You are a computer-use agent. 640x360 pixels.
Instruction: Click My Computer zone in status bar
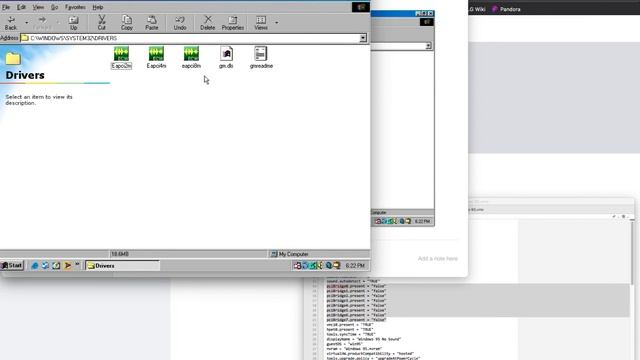pos(289,254)
